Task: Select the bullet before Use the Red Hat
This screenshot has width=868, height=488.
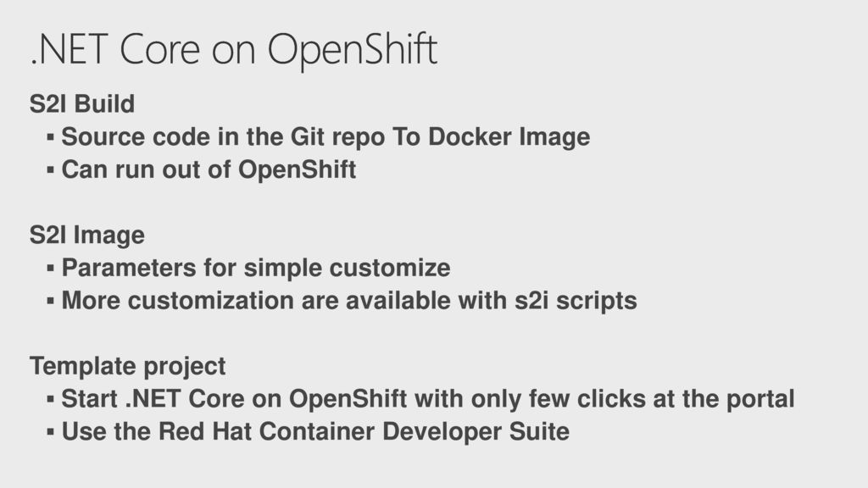Action: [x=50, y=431]
